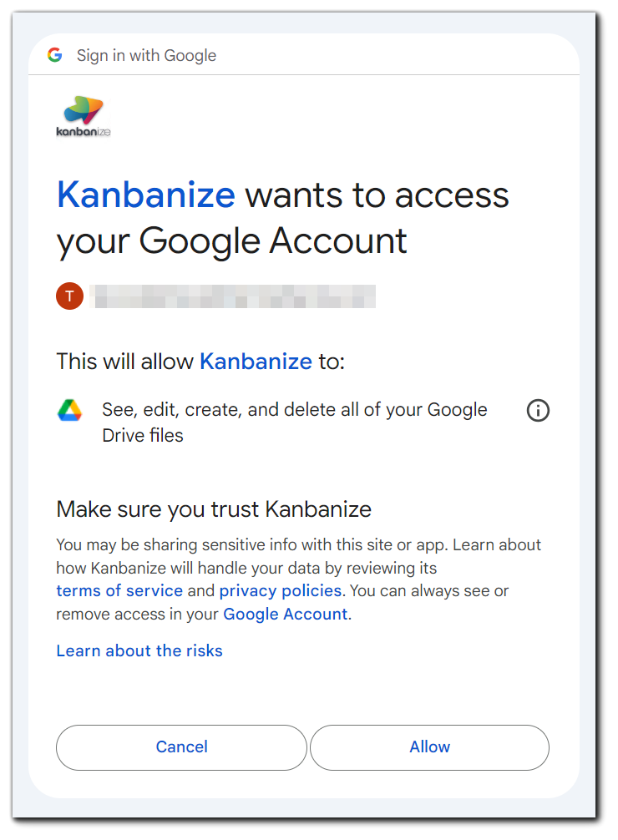Open the info icon next to Drive permission
This screenshot has width=618, height=840.
coord(538,410)
